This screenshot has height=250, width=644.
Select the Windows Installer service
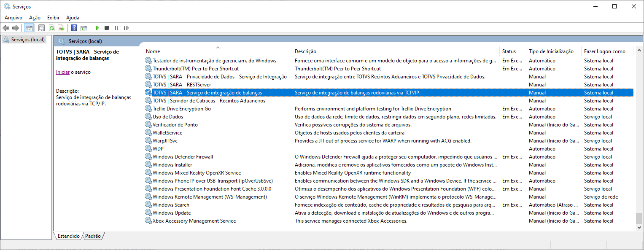point(388,165)
